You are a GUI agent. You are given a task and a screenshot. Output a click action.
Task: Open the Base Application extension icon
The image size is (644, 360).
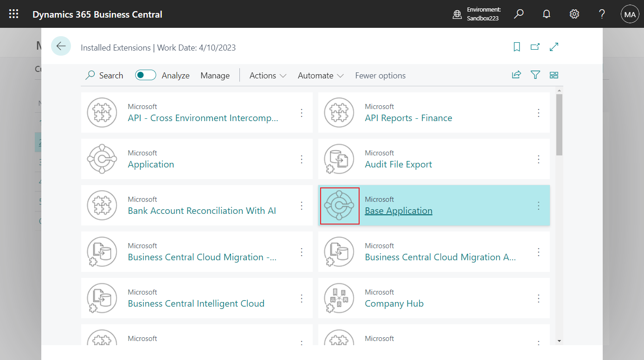(339, 206)
